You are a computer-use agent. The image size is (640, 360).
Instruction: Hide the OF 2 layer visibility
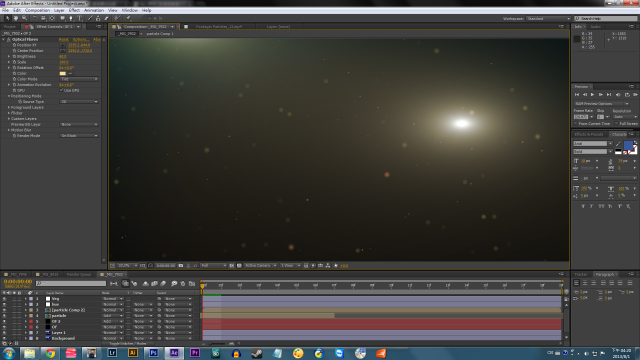4,322
